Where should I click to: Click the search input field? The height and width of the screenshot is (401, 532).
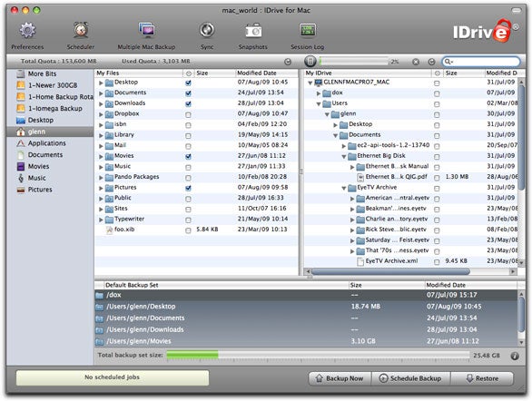pos(481,62)
